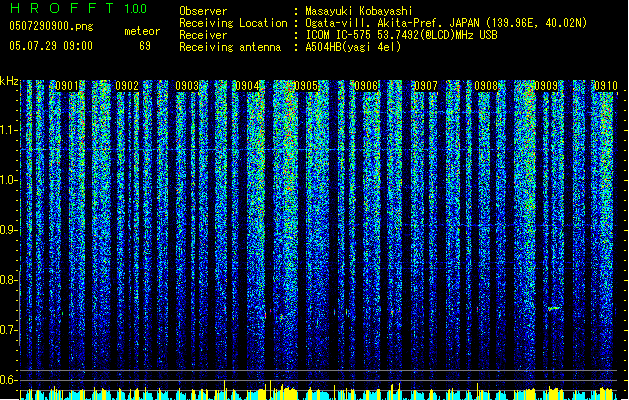Click the 0901 time marker

67,86
